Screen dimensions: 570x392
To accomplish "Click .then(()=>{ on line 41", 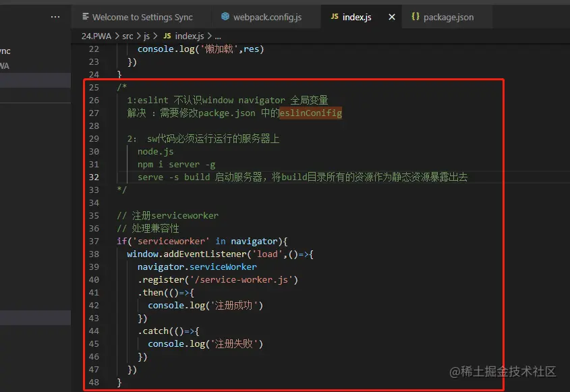I will [166, 292].
